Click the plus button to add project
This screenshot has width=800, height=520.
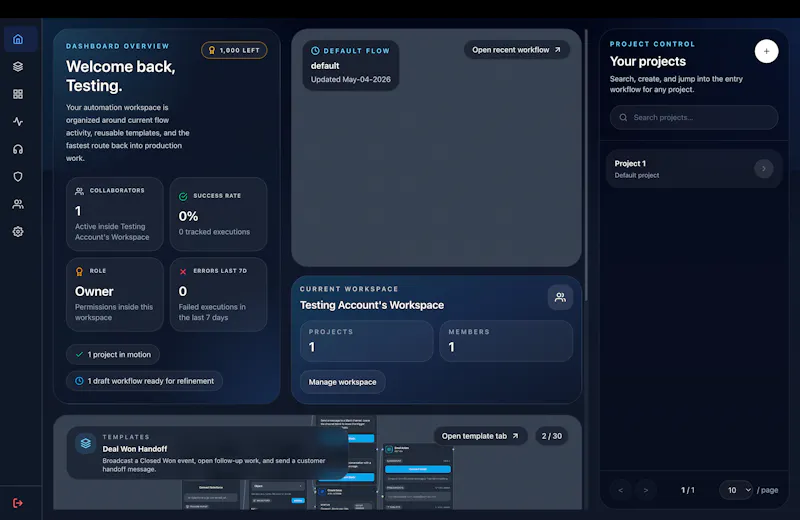[x=766, y=52]
